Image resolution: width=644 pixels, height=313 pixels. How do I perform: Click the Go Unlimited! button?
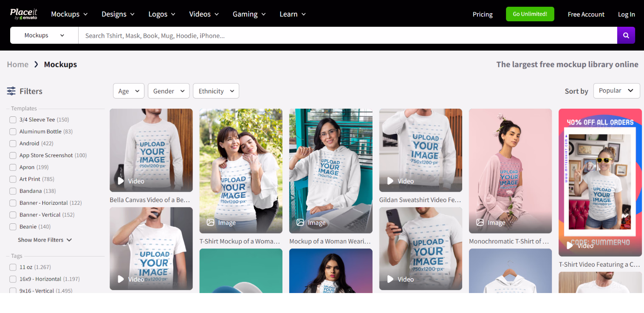[530, 14]
